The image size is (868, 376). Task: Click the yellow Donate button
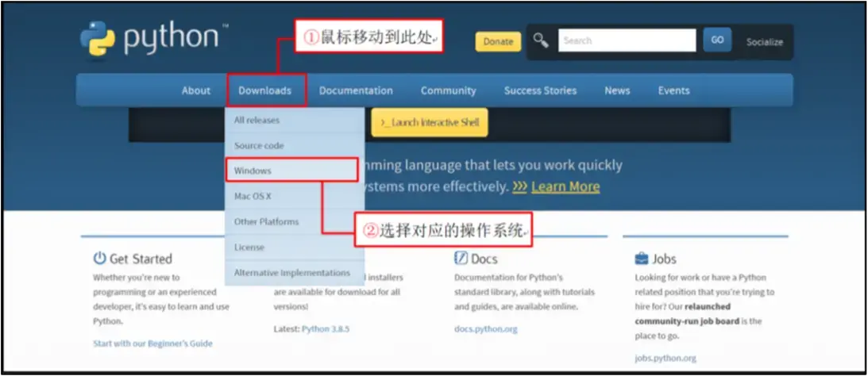(498, 41)
